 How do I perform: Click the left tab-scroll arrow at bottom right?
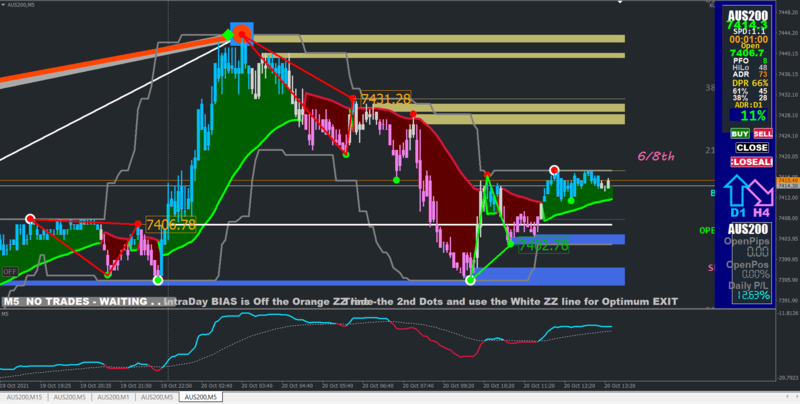pyautogui.click(x=786, y=397)
